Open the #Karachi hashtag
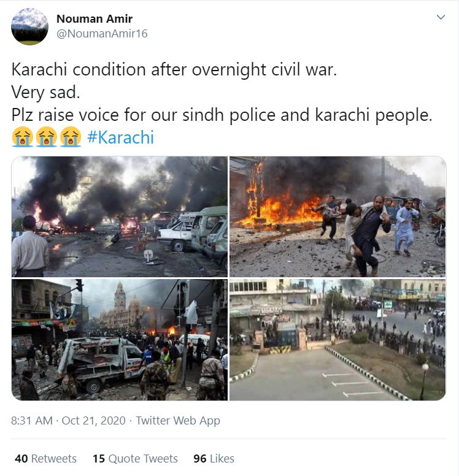This screenshot has width=459, height=476. click(x=121, y=137)
